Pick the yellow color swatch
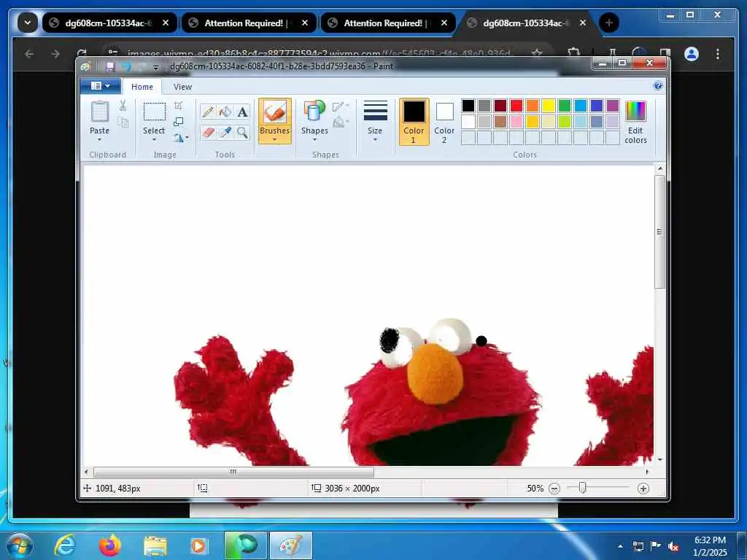Image resolution: width=747 pixels, height=560 pixels. pos(549,106)
